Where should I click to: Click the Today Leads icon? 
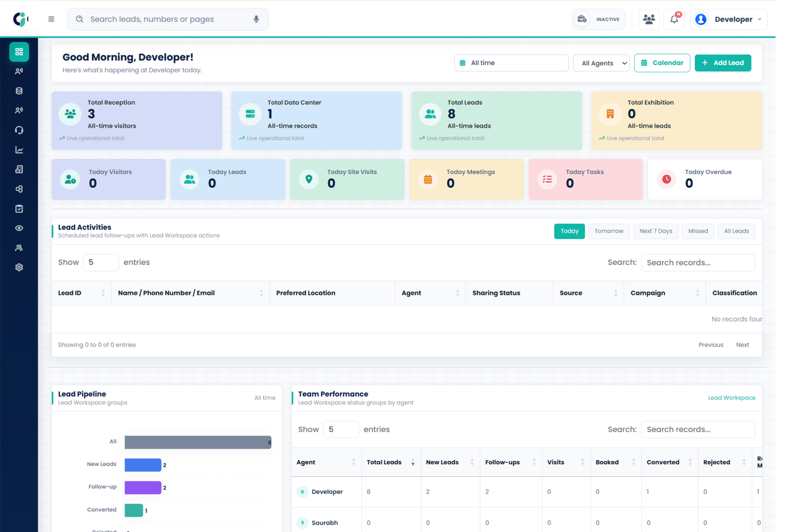tap(189, 179)
